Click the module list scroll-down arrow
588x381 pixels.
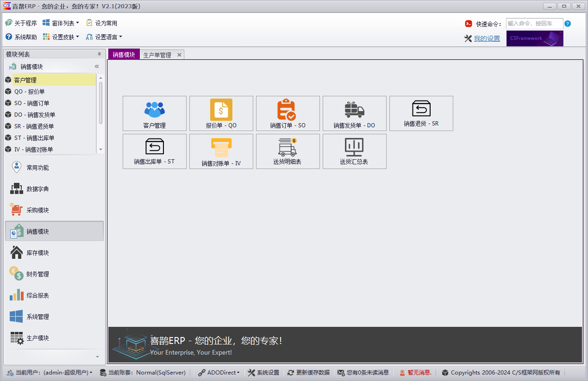(100, 150)
